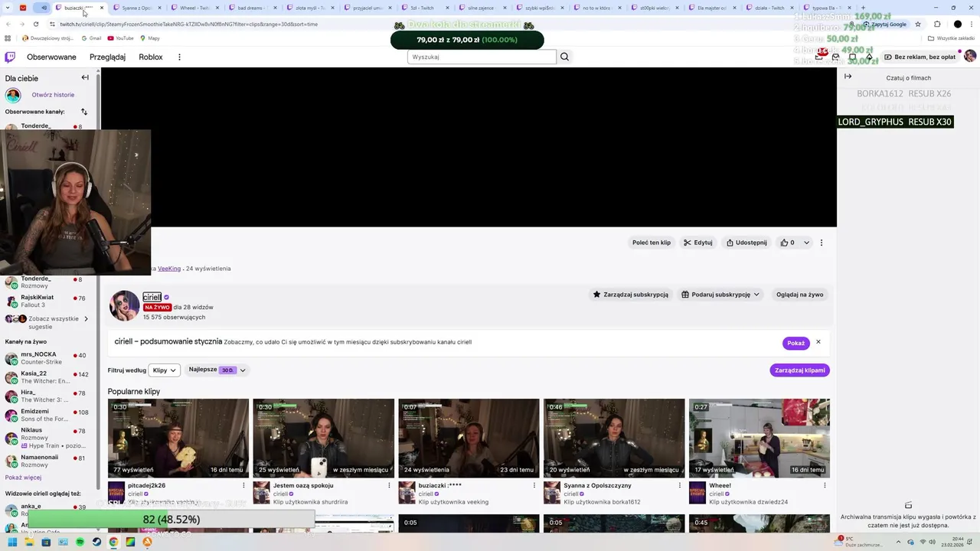Expand the Klipy filter dropdown
The height and width of the screenshot is (551, 980).
point(165,370)
